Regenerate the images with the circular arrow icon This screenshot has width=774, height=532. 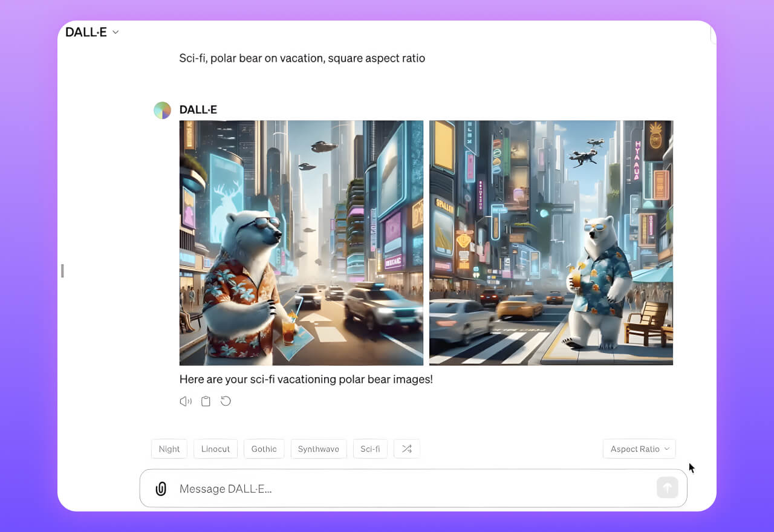pyautogui.click(x=226, y=401)
